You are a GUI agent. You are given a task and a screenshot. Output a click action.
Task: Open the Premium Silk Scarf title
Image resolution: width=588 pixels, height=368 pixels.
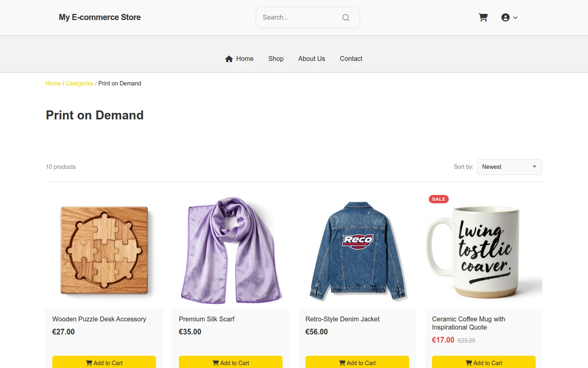(x=207, y=319)
